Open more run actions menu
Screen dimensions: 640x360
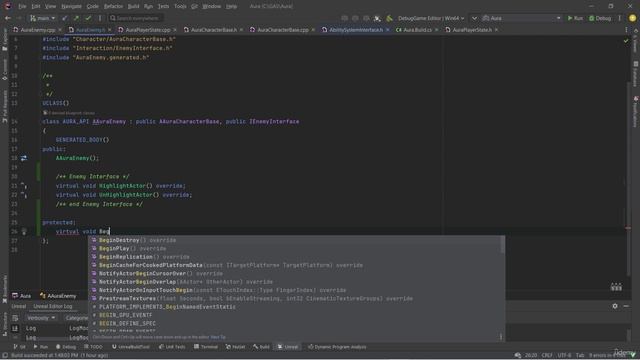tap(620, 18)
